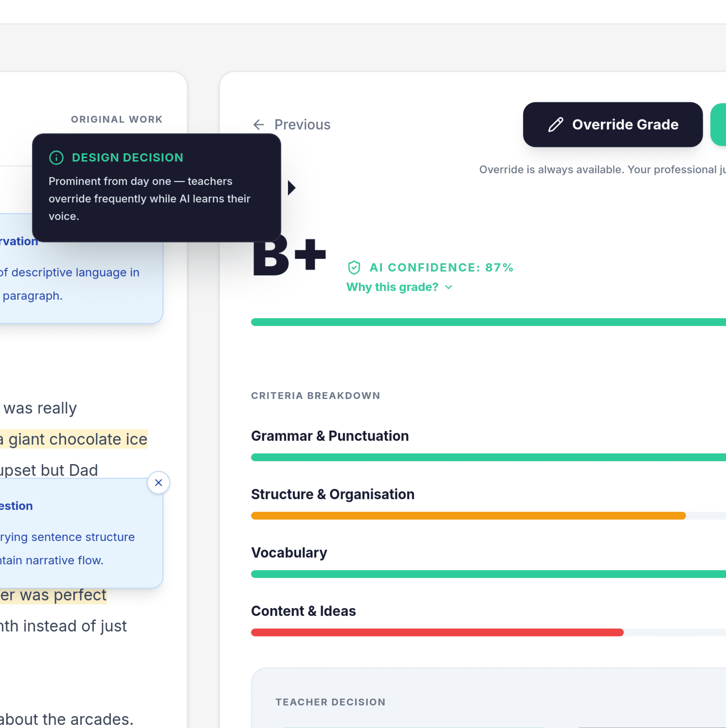The height and width of the screenshot is (728, 726).
Task: Click the partially visible green button
Action: point(718,125)
